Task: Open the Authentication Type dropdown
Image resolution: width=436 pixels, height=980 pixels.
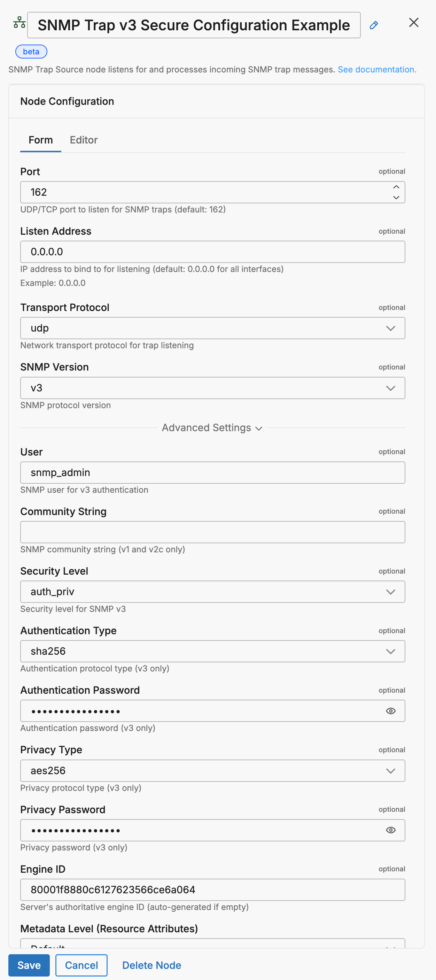Action: [x=212, y=651]
